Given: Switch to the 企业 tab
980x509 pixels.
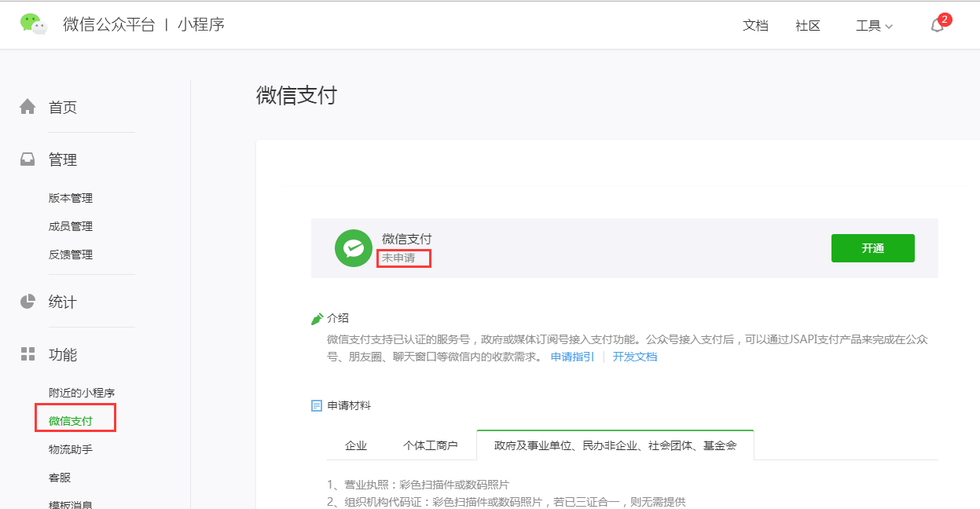Looking at the screenshot, I should coord(356,445).
